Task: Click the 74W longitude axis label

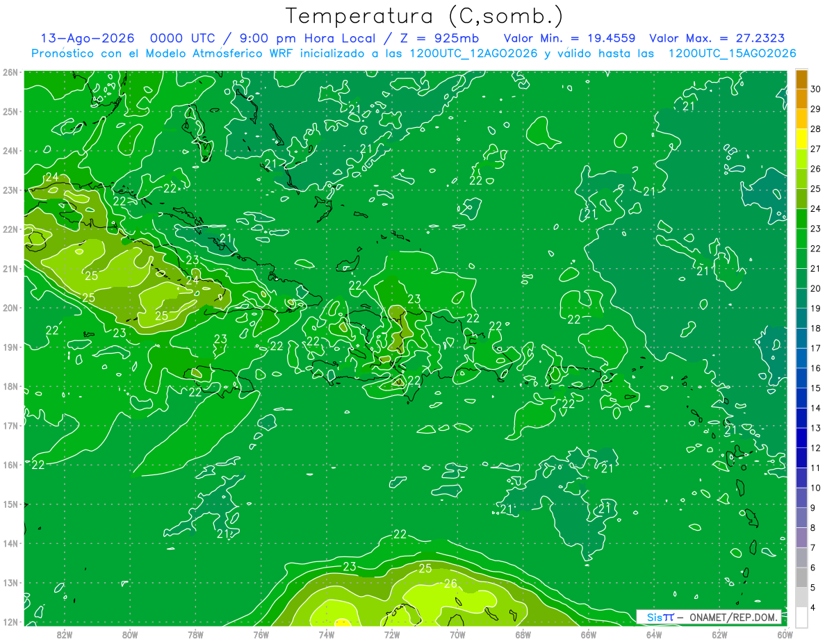Action: tap(327, 634)
